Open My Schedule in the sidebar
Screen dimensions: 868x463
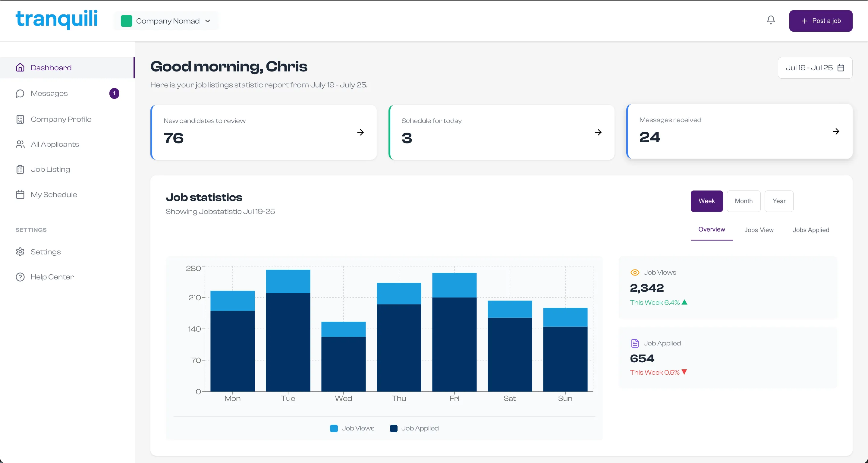point(67,194)
